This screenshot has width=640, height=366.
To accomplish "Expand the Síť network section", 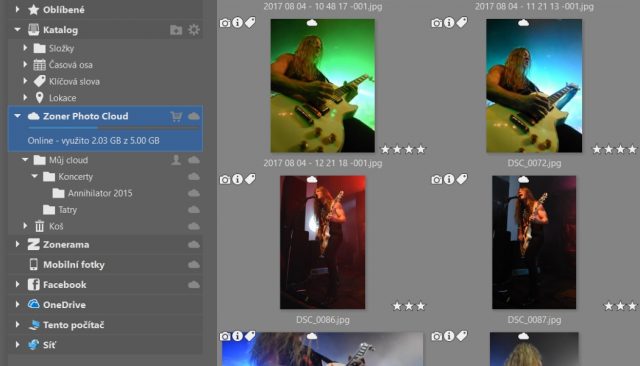I will [x=17, y=345].
